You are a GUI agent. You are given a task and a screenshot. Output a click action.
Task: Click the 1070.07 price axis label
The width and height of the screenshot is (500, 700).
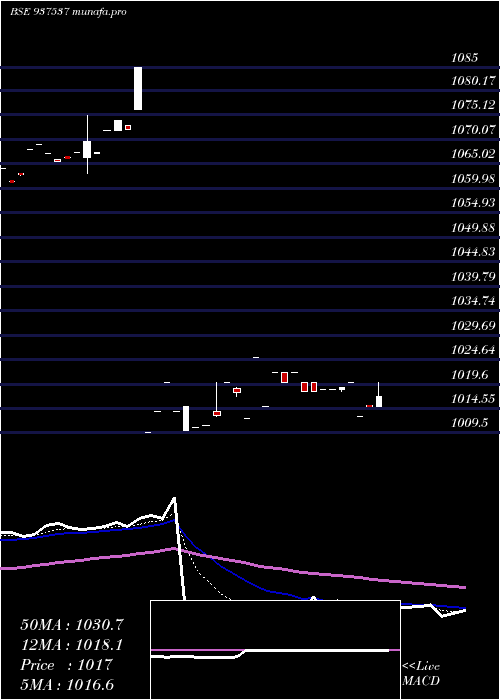474,130
